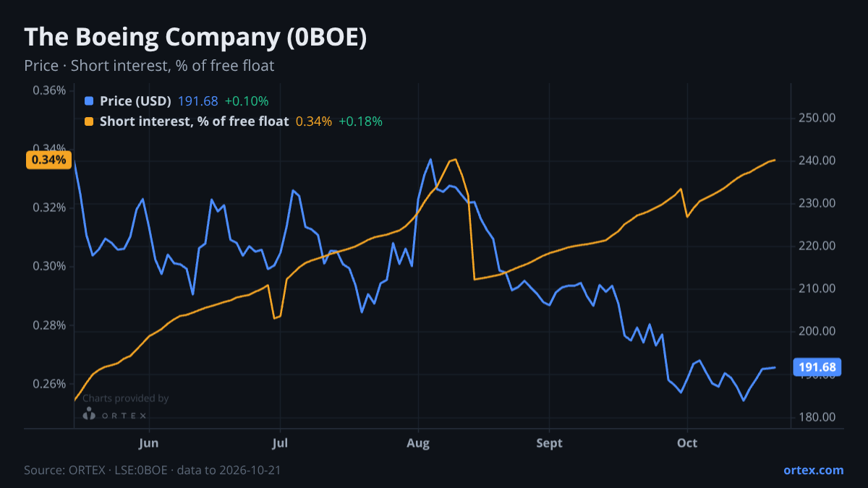Click the +0.10% price change value

point(247,101)
